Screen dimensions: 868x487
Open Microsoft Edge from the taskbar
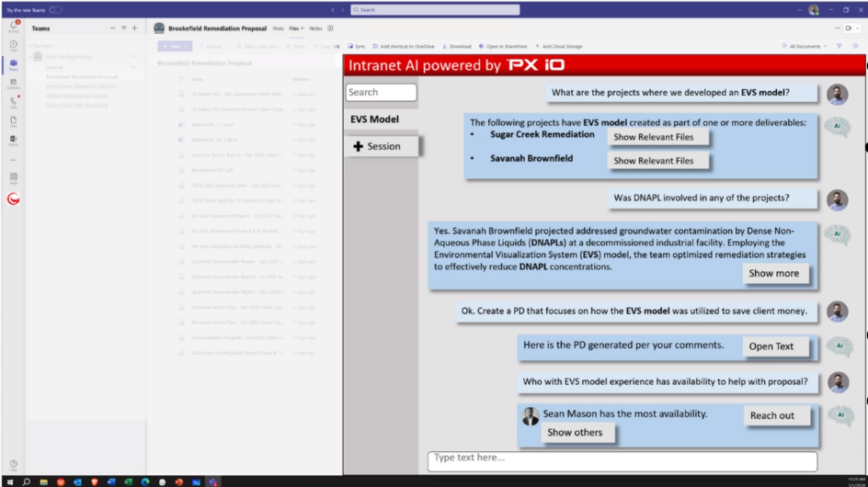click(x=145, y=482)
